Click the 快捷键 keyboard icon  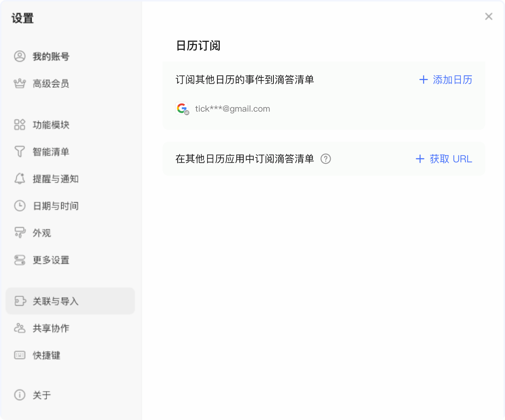[x=20, y=355]
